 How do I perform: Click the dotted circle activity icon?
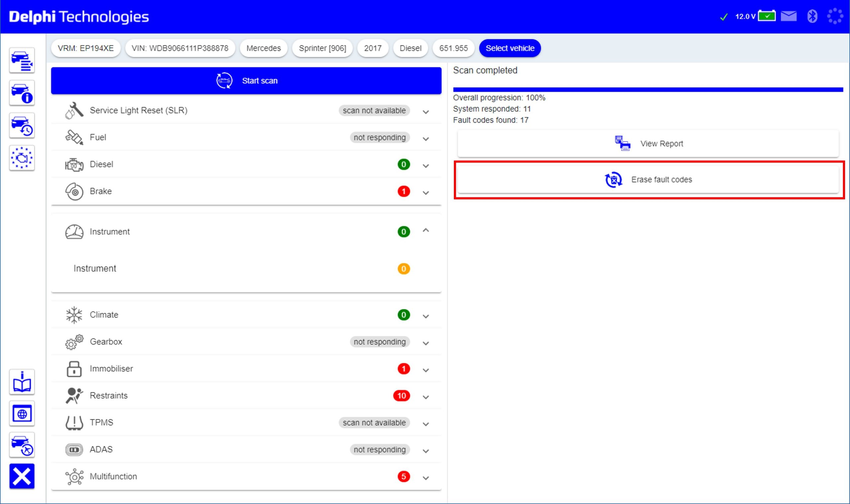pos(835,16)
